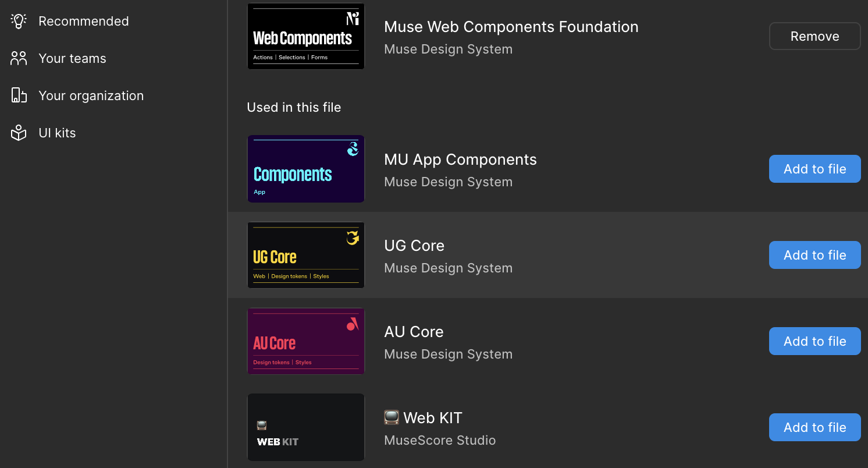Click the Your organization building icon
868x468 pixels.
pos(19,95)
